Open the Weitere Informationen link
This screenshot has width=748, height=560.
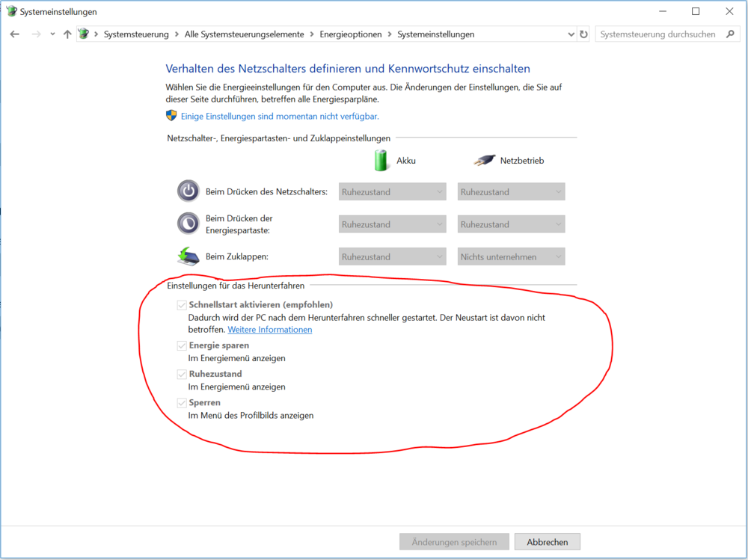coord(269,330)
